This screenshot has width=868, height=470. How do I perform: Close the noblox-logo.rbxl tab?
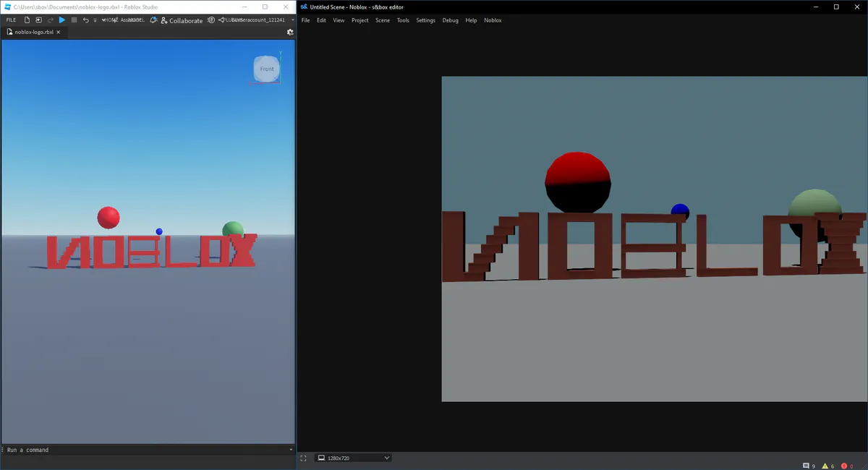pos(59,32)
